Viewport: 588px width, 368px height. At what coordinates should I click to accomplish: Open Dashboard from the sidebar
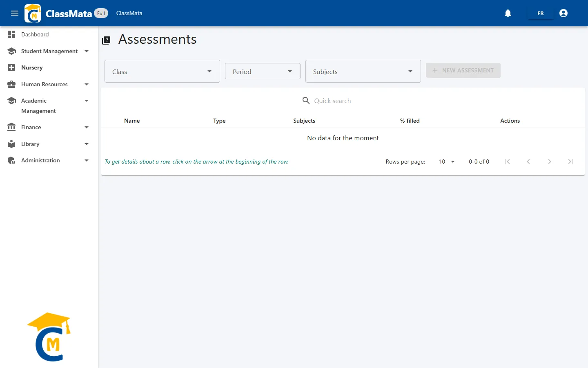click(35, 34)
